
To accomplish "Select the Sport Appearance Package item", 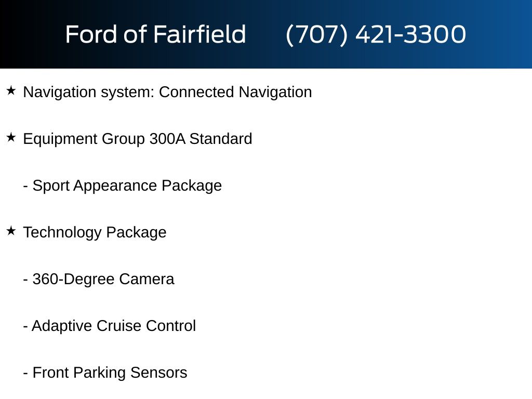I will click(x=127, y=186).
